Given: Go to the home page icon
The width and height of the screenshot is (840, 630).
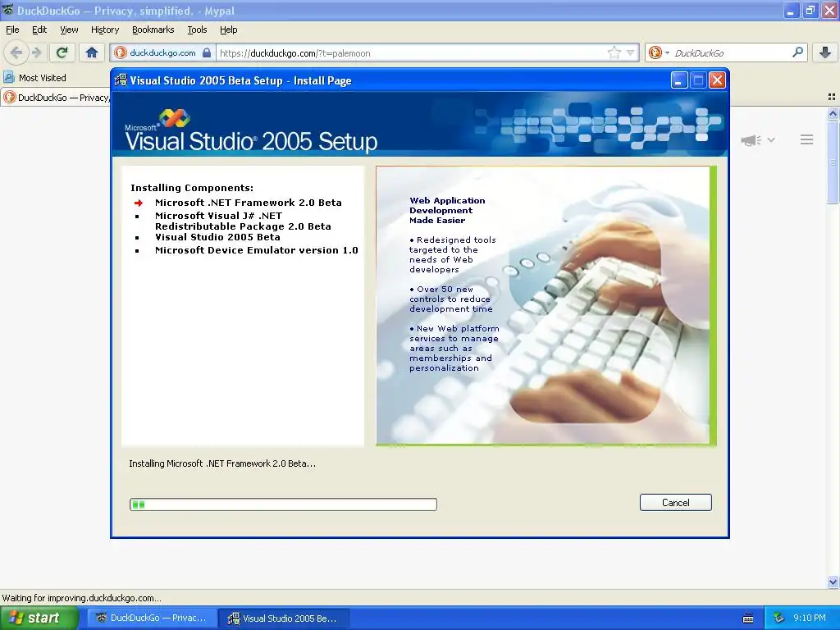Looking at the screenshot, I should pos(92,52).
